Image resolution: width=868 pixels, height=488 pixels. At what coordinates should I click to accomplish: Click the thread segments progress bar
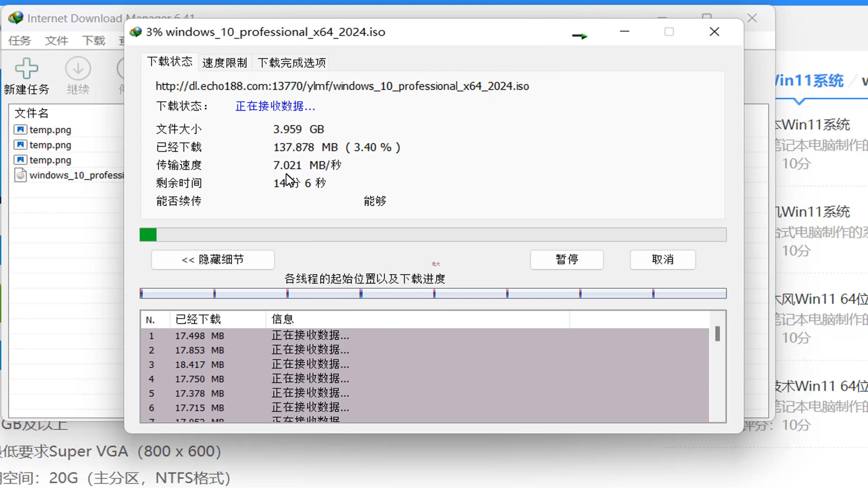pyautogui.click(x=433, y=293)
